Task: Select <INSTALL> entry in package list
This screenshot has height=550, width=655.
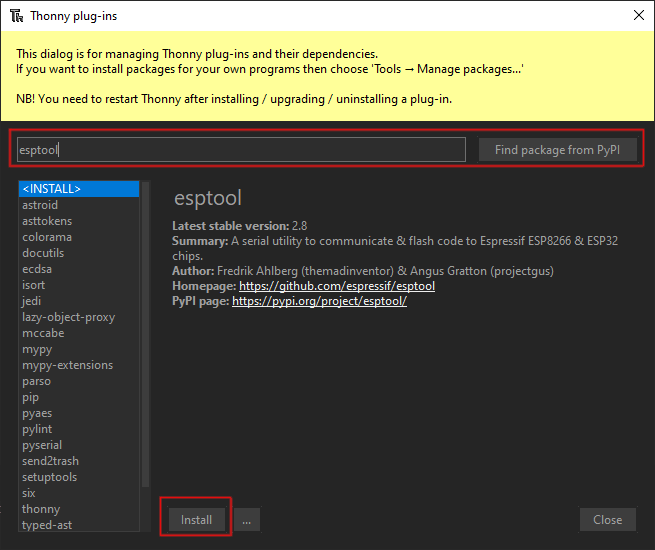Action: click(79, 189)
